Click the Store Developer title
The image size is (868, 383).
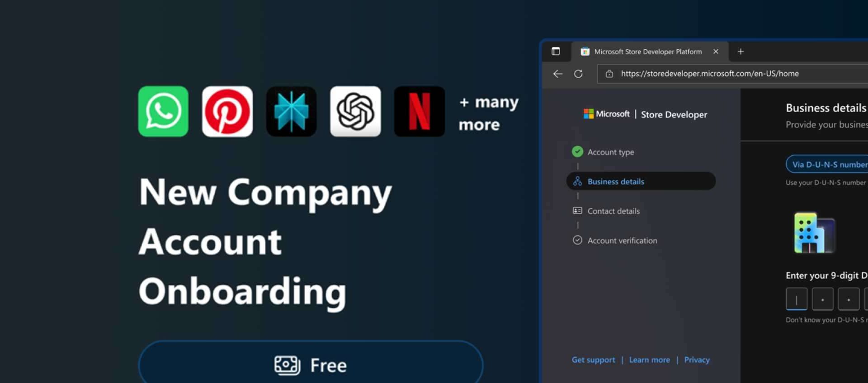pos(674,115)
